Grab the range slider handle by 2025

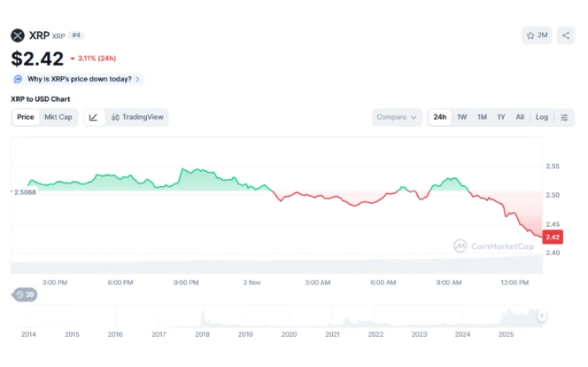541,316
